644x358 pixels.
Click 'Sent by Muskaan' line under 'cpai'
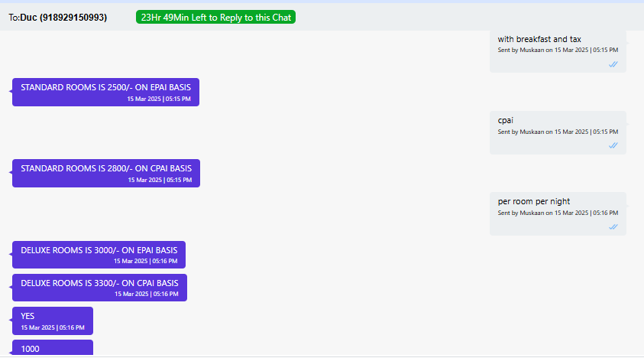558,132
